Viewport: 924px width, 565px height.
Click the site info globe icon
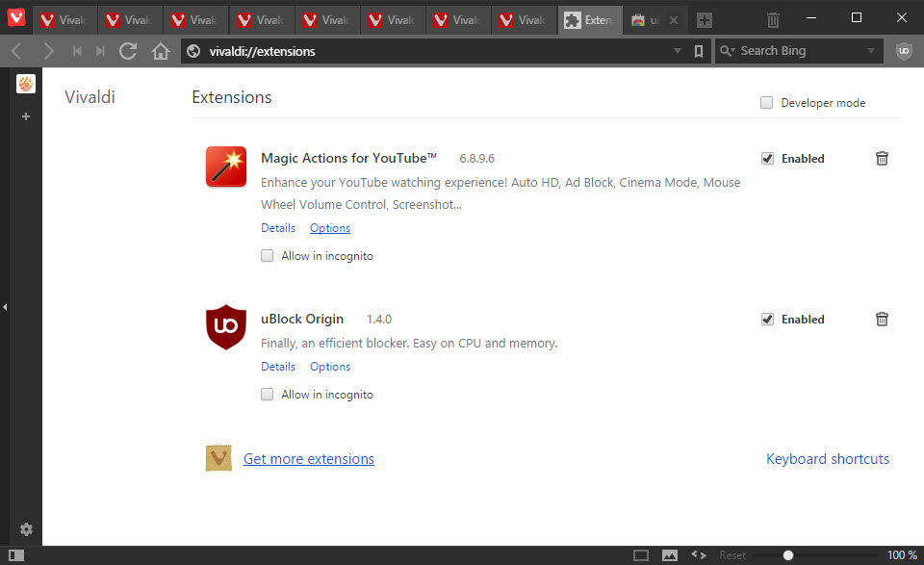(193, 51)
